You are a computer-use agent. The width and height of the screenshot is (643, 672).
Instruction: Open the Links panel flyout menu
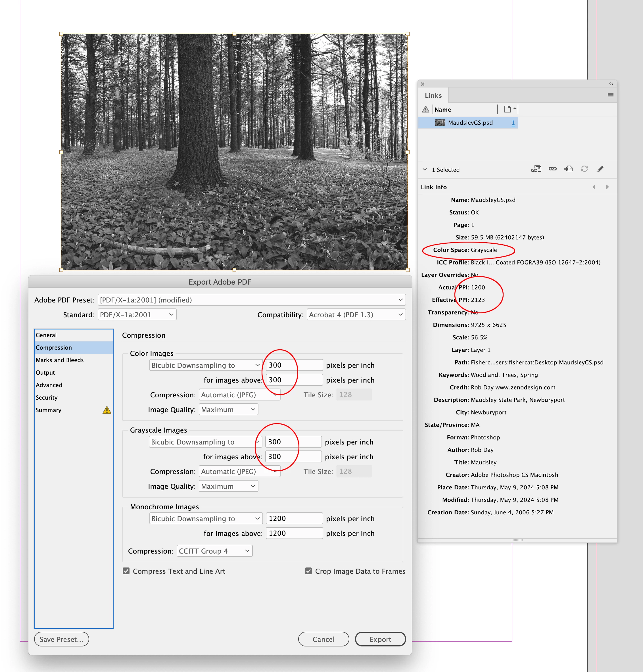(x=610, y=95)
